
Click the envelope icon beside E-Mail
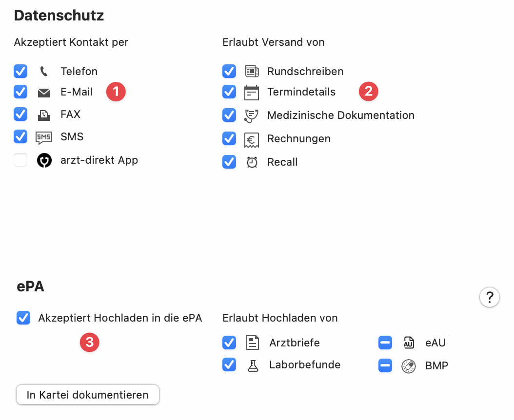coord(44,92)
